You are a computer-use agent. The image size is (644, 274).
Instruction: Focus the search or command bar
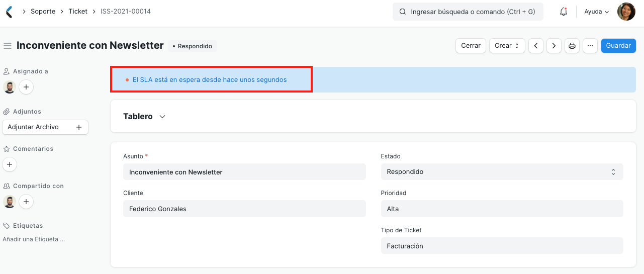[x=468, y=12]
